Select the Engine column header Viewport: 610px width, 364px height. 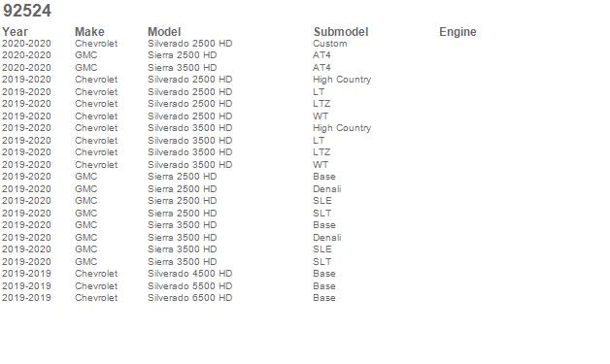click(x=457, y=32)
